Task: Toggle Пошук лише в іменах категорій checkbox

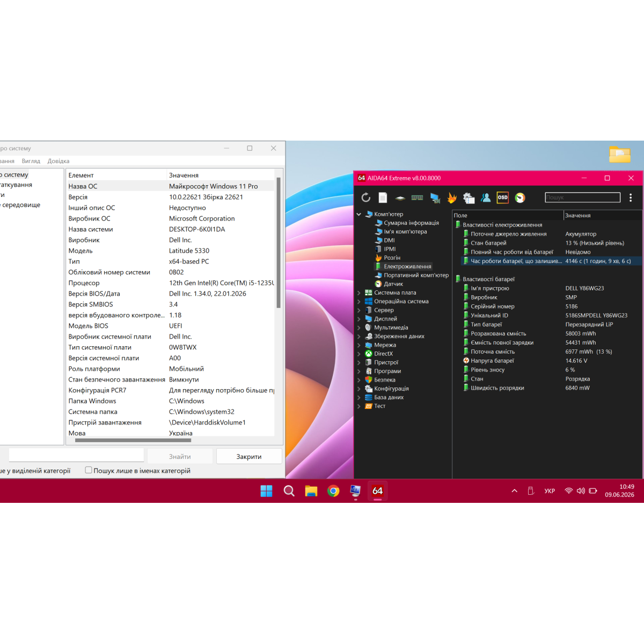Action: click(x=89, y=470)
